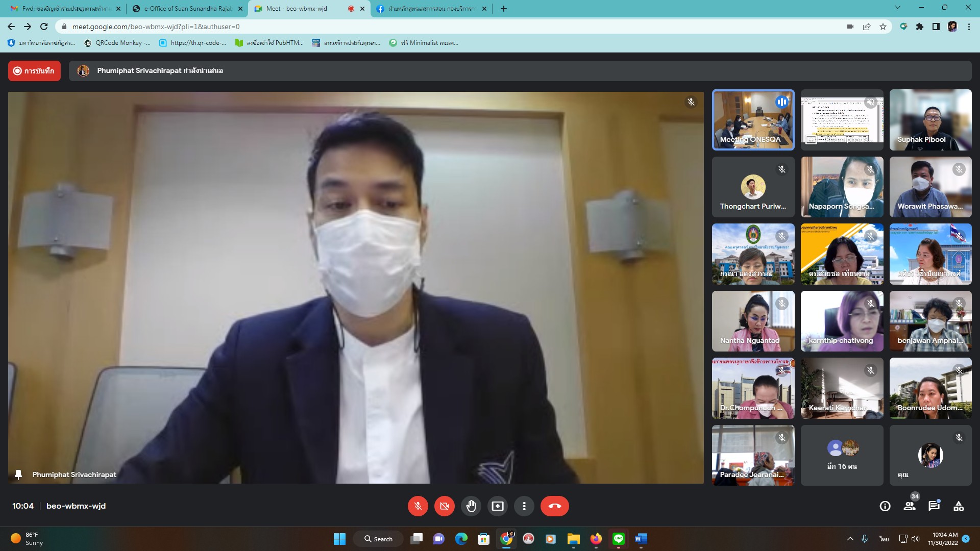
Task: Click the recording indicator button
Action: click(34, 71)
